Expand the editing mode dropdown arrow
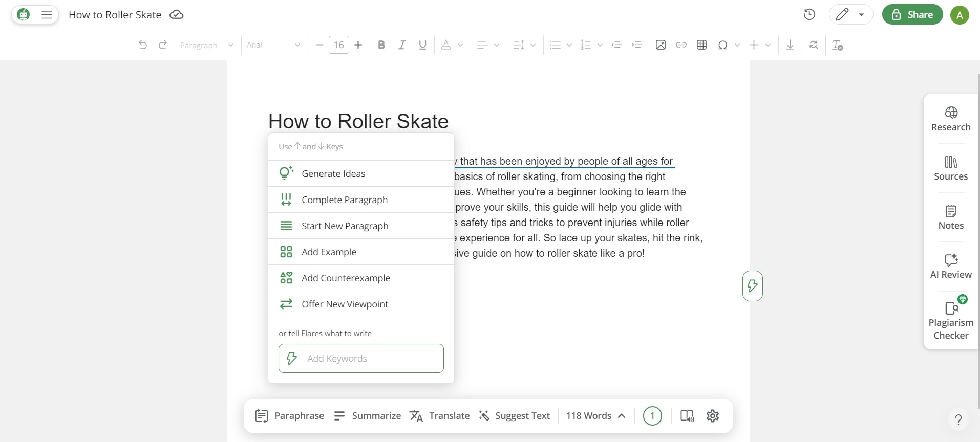 (x=862, y=15)
